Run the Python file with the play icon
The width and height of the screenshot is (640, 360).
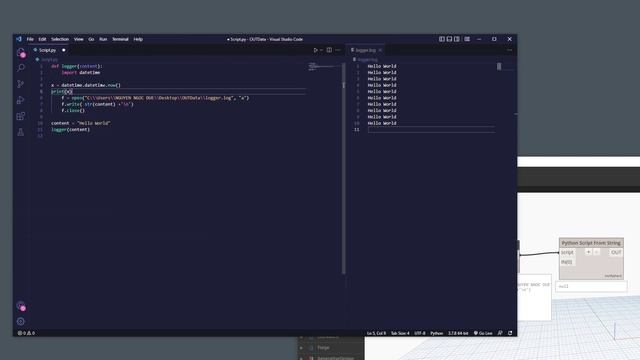pyautogui.click(x=315, y=50)
